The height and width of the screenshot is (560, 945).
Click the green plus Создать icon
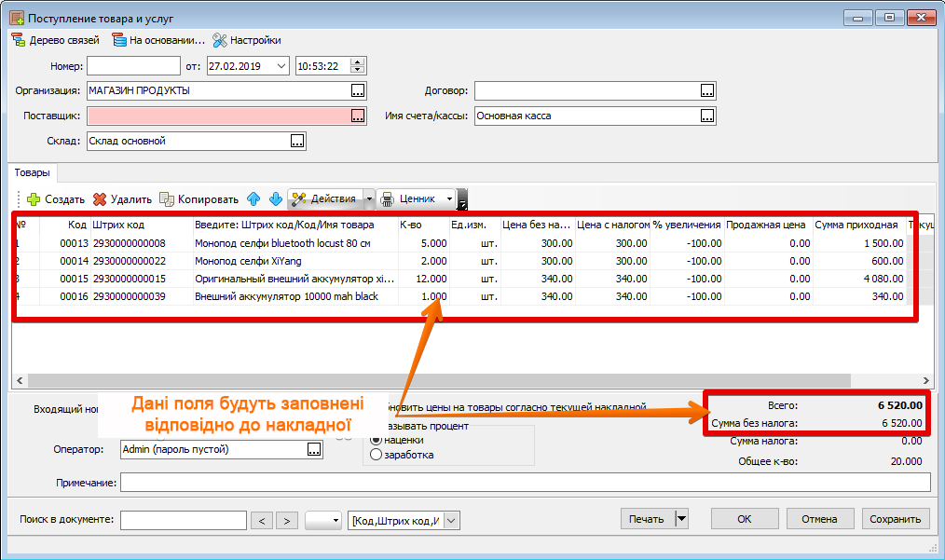click(x=34, y=198)
